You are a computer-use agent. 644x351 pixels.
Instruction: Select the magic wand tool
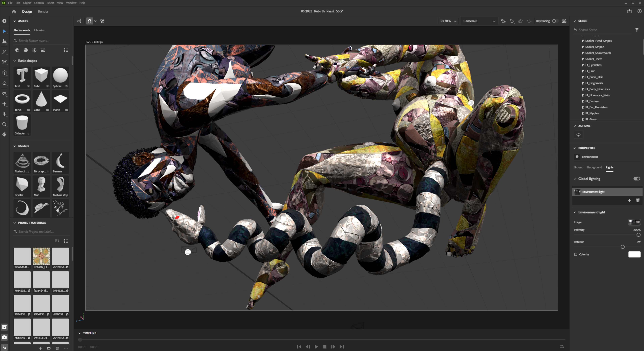point(5,52)
